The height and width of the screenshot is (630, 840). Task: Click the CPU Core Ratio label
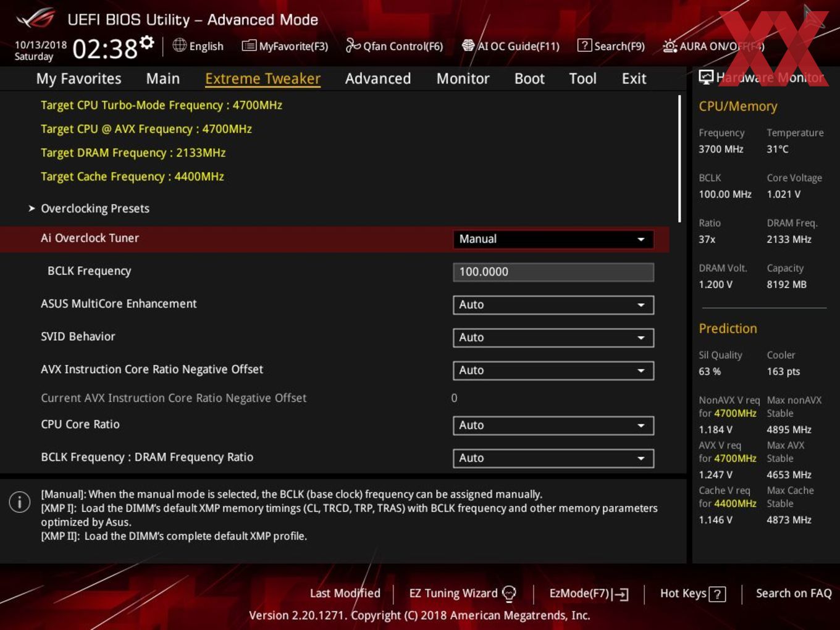point(80,424)
